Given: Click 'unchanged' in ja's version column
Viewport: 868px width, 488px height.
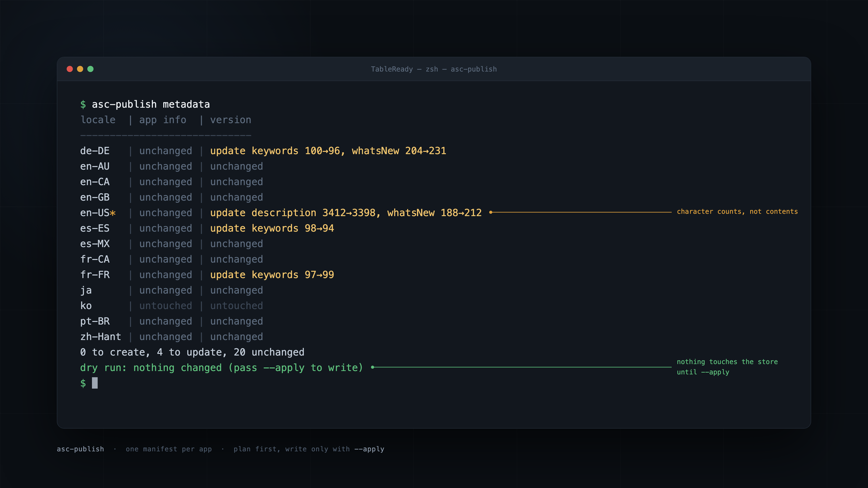Looking at the screenshot, I should pyautogui.click(x=236, y=290).
